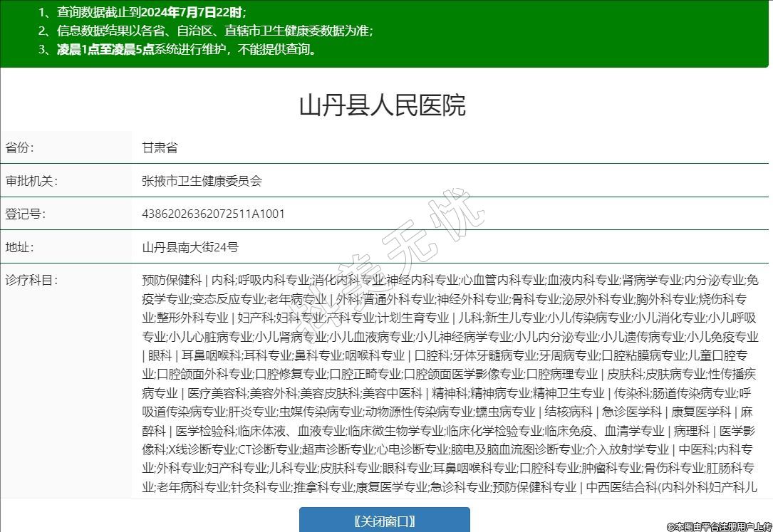Click the 审批机关 field label
773x532 pixels.
click(31, 181)
